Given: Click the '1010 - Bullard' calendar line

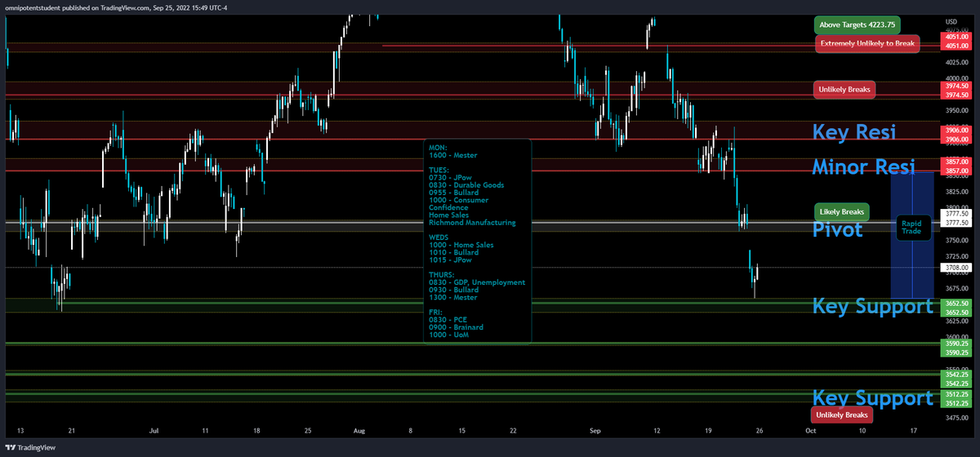Looking at the screenshot, I should (454, 251).
